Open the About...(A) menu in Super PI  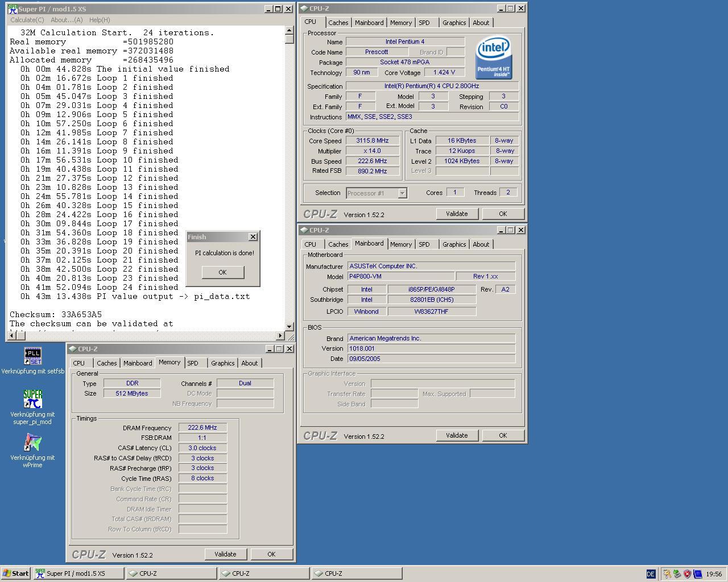67,20
